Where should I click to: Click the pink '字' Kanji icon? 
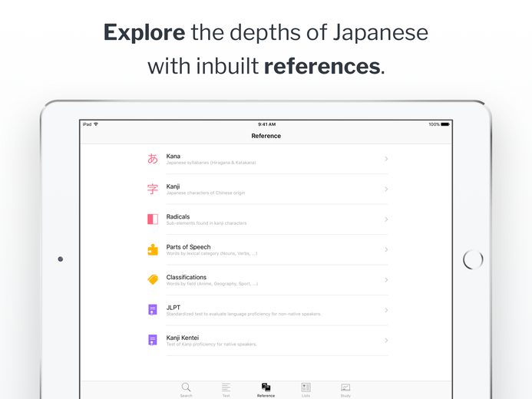tap(153, 189)
